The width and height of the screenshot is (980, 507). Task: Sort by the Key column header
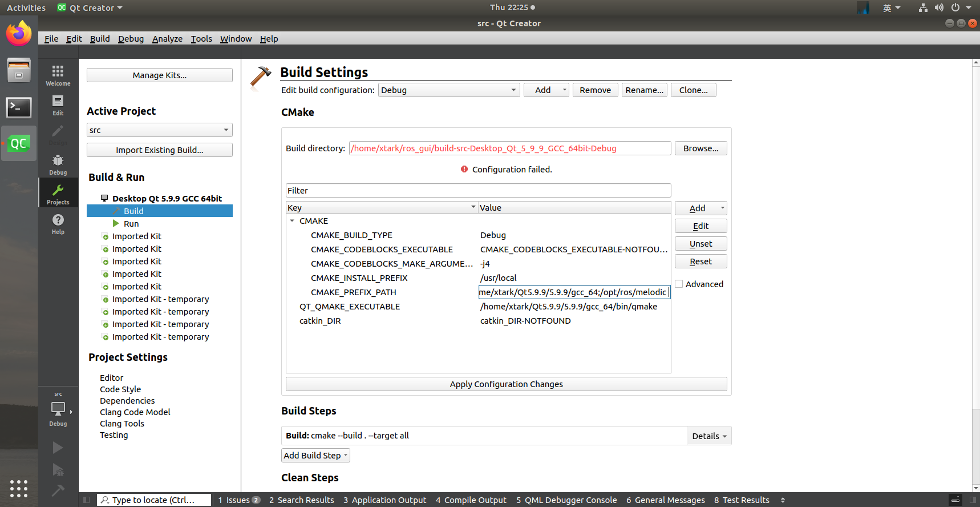tap(382, 208)
